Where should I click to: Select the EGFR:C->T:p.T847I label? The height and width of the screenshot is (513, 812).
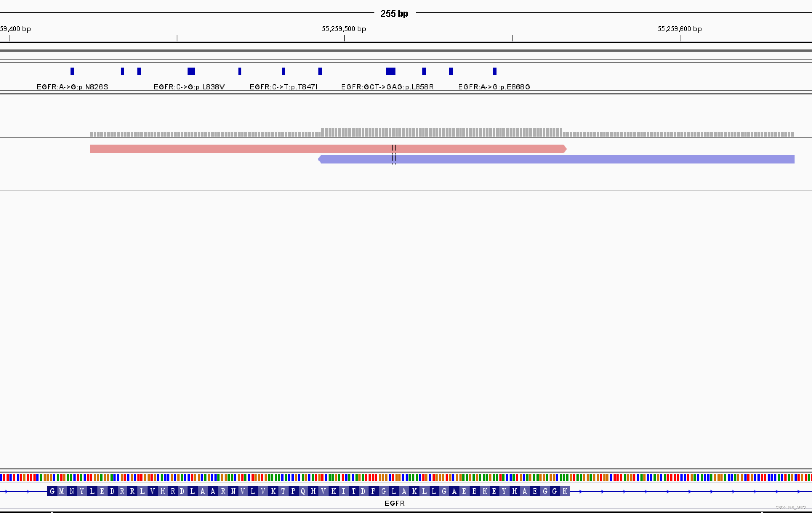pyautogui.click(x=283, y=87)
